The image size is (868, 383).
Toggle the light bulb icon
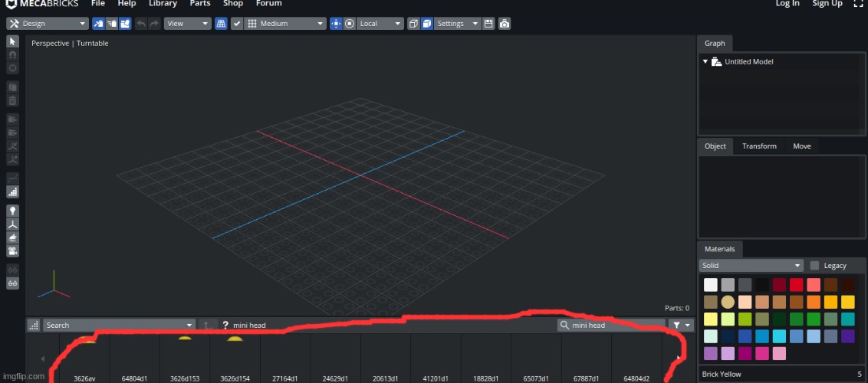click(x=13, y=211)
